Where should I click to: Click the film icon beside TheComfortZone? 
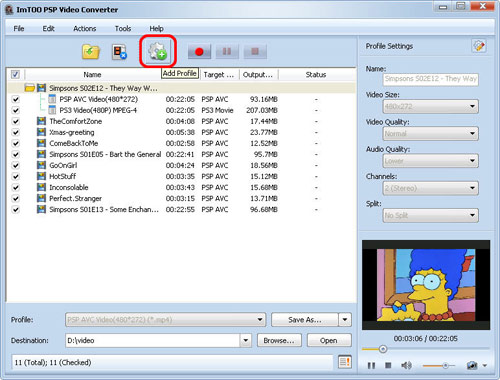41,121
